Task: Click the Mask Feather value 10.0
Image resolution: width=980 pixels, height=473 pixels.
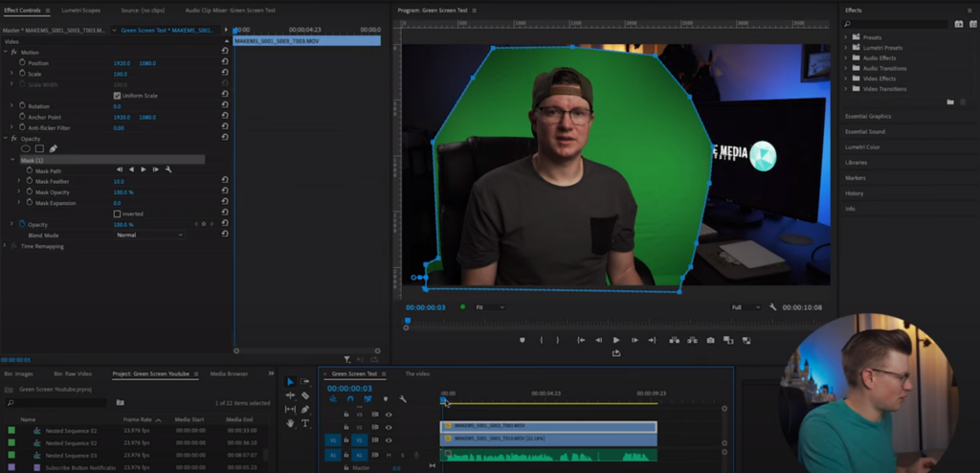Action: point(119,181)
